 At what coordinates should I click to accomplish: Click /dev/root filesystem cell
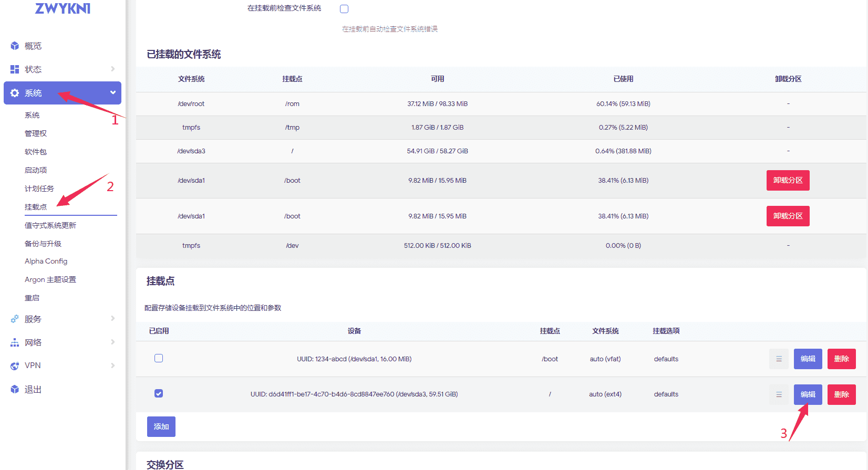[191, 104]
